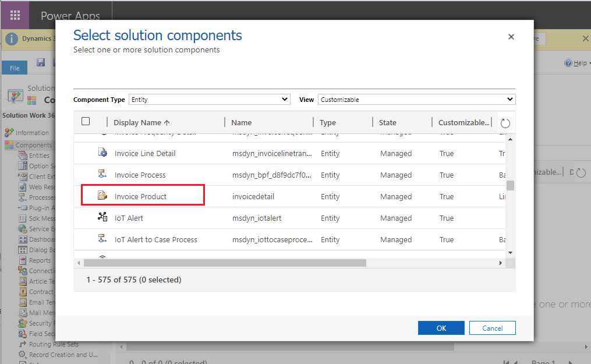Screen dimensions: 591x364
Task: Click the Routing Rule Sets icon
Action: (x=23, y=344)
